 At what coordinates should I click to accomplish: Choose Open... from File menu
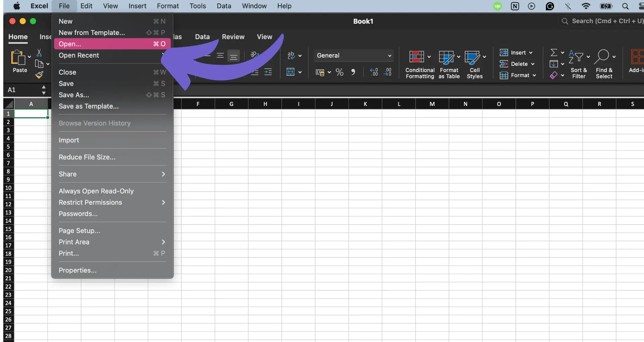(112, 44)
